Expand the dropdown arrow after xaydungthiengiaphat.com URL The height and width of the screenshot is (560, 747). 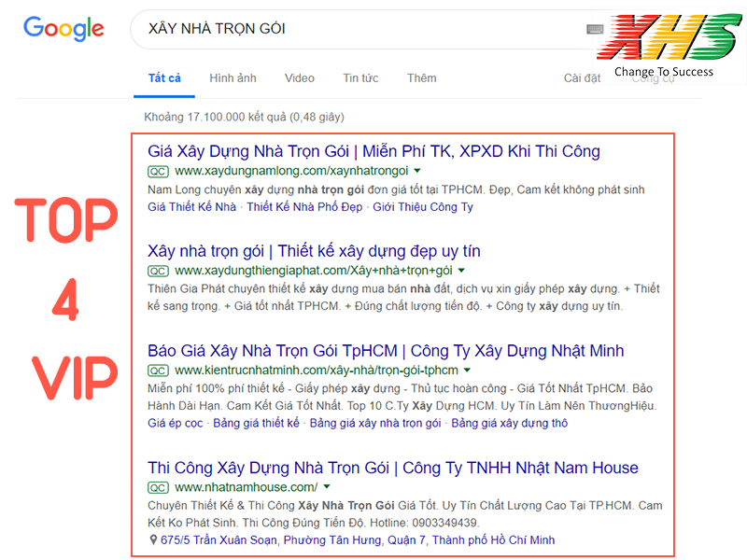coord(461,271)
